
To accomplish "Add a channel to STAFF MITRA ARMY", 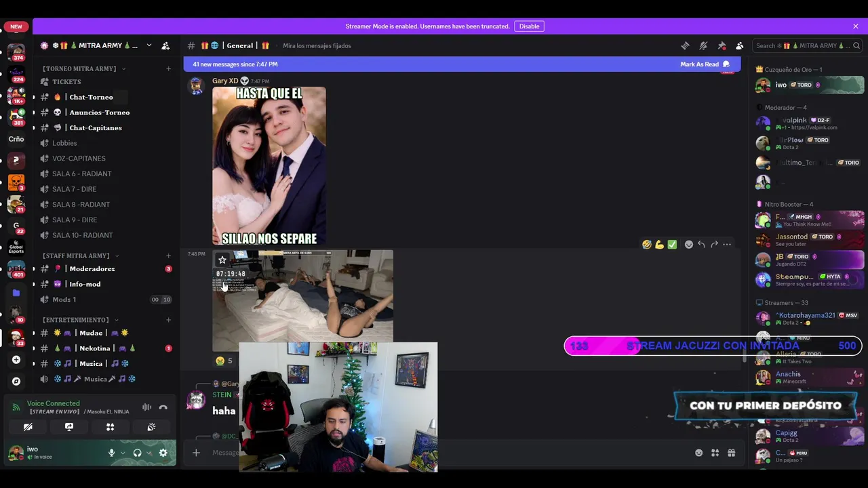I will click(168, 256).
